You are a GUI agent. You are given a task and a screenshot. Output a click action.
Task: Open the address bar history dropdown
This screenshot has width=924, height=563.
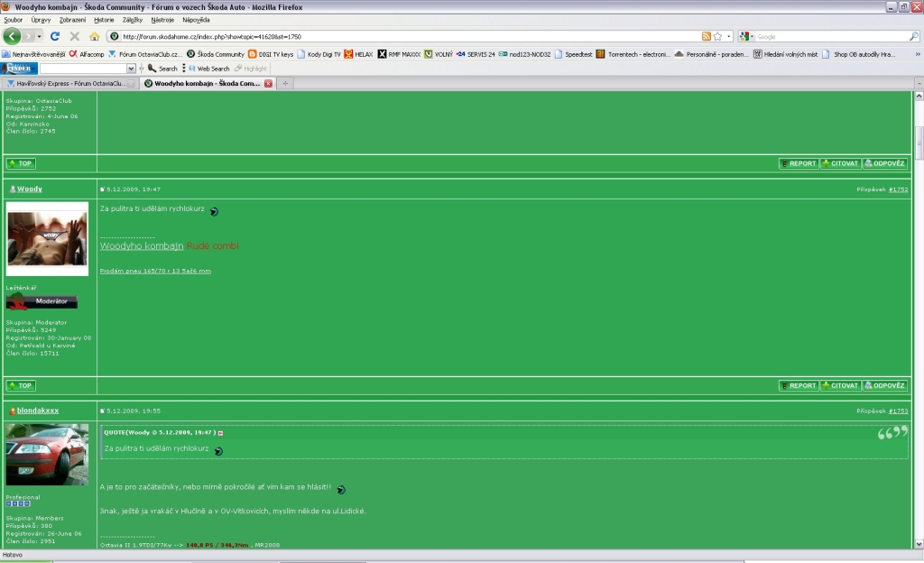pyautogui.click(x=728, y=36)
